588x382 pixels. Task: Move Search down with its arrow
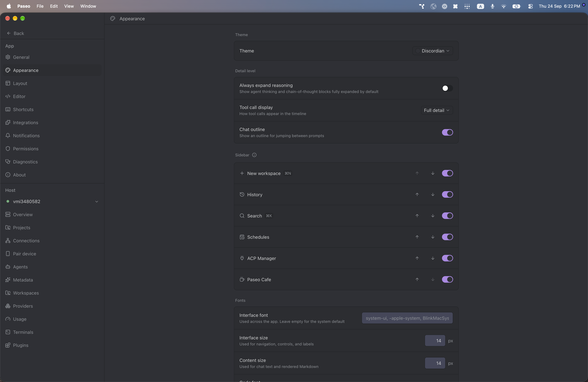pos(433,216)
